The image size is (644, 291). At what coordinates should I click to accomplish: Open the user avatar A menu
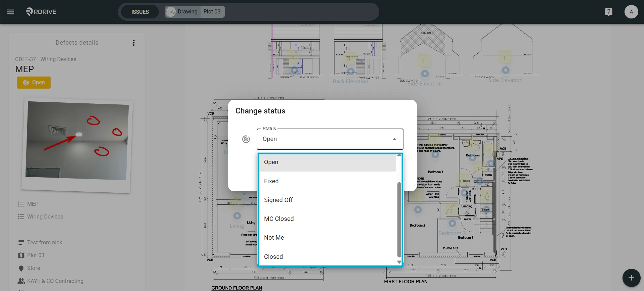tap(631, 12)
